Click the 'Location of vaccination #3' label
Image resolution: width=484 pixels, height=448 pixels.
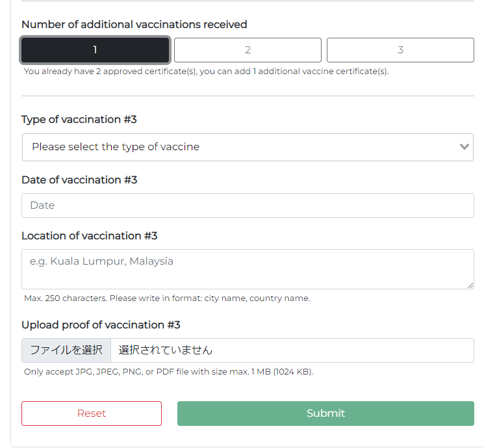coord(90,236)
